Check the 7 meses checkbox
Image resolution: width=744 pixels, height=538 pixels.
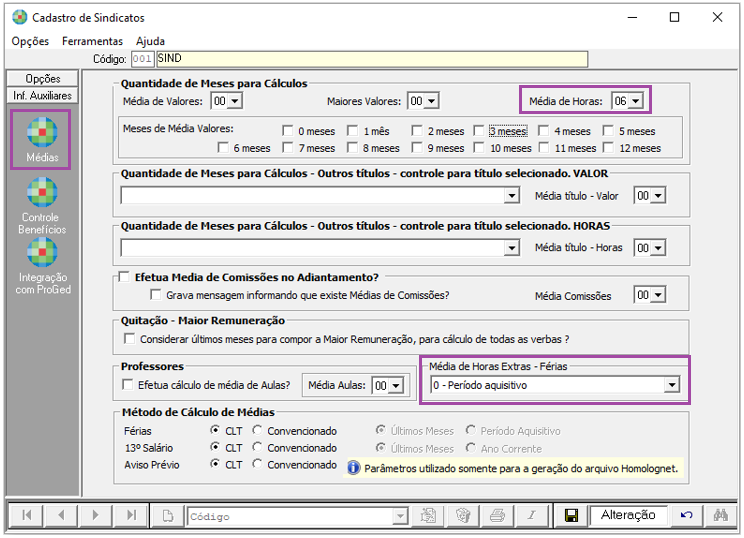coord(287,148)
